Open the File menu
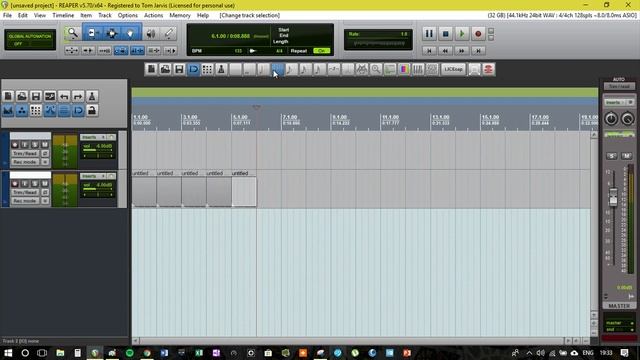The width and height of the screenshot is (640, 360). pos(7,15)
